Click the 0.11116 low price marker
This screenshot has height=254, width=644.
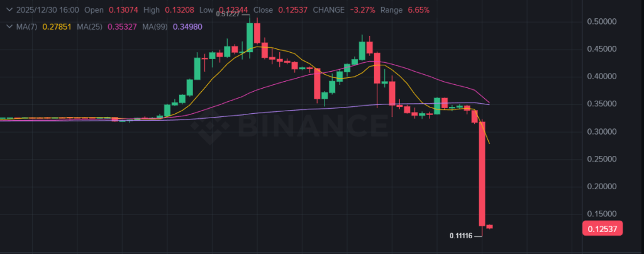[461, 236]
